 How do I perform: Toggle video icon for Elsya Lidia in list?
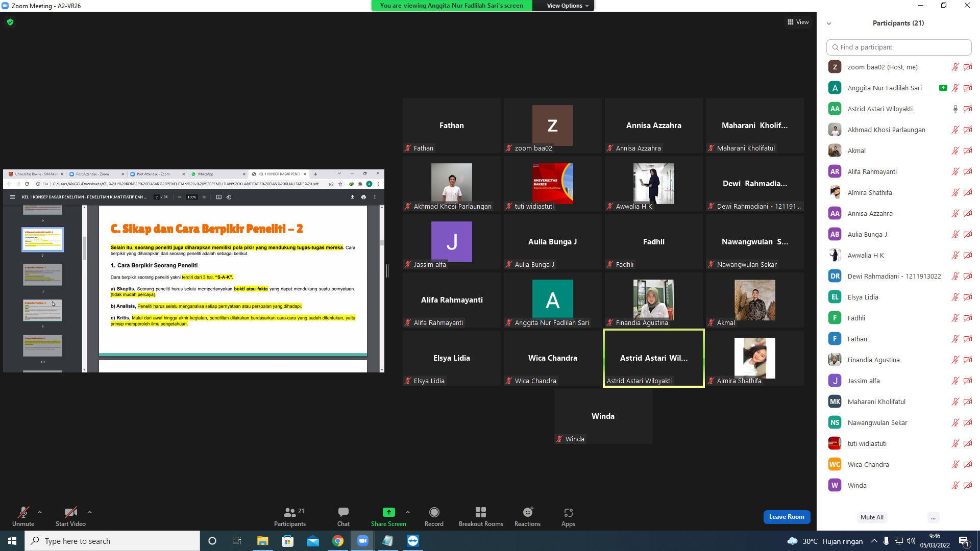coord(967,297)
